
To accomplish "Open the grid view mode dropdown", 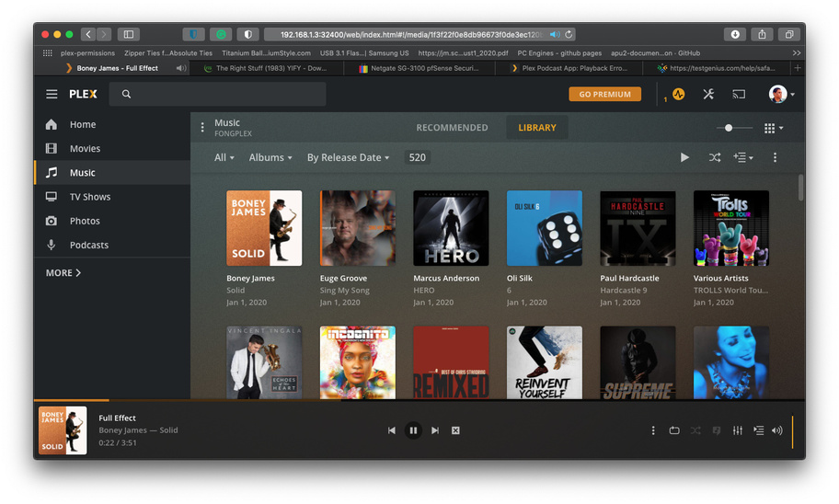I will pos(773,128).
